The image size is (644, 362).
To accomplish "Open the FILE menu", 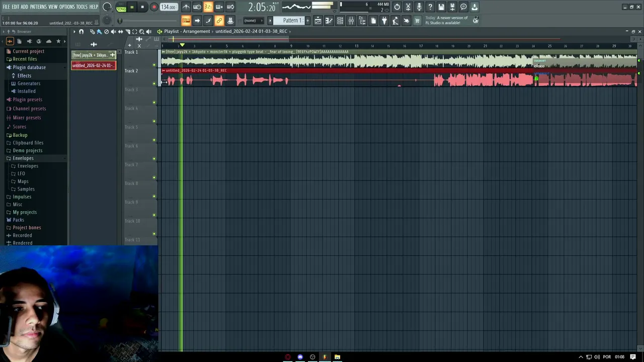I will (6, 7).
